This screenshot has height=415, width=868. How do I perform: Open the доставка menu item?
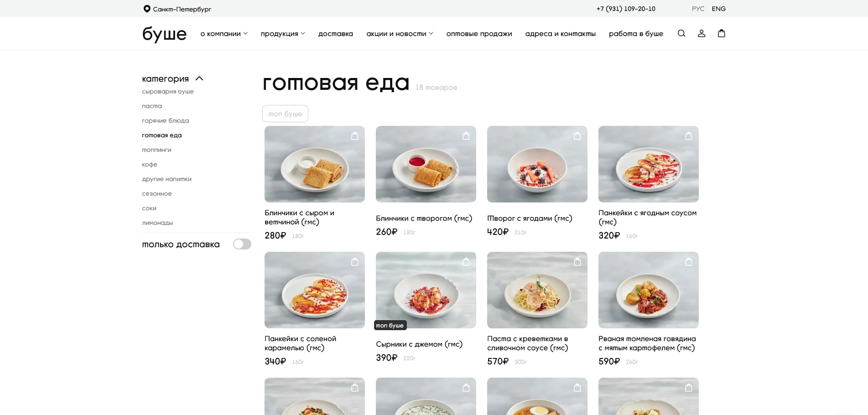tap(336, 34)
